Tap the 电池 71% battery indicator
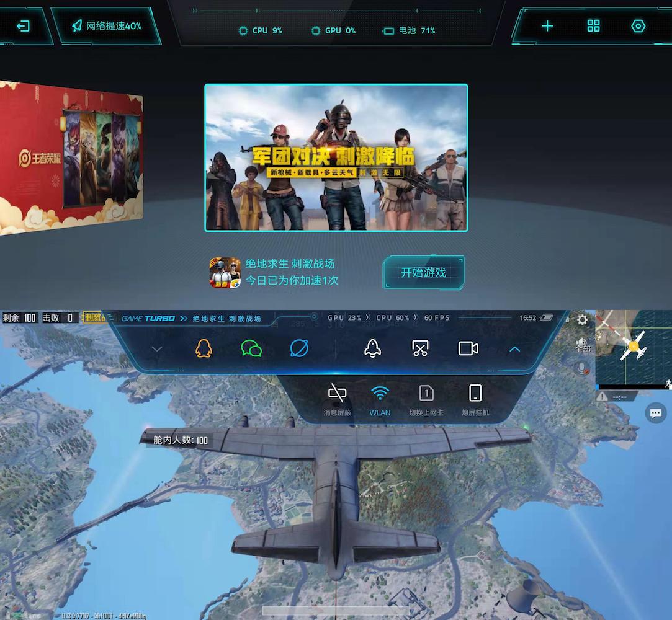 pos(410,30)
